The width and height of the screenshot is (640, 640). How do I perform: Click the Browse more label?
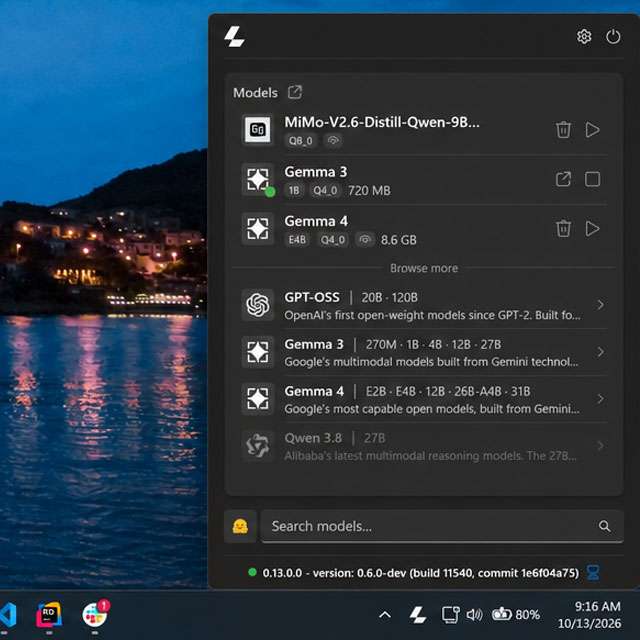[x=424, y=268]
